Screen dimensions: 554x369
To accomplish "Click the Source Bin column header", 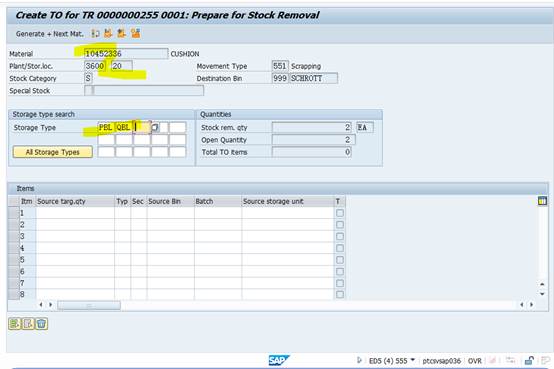I will coord(170,201).
